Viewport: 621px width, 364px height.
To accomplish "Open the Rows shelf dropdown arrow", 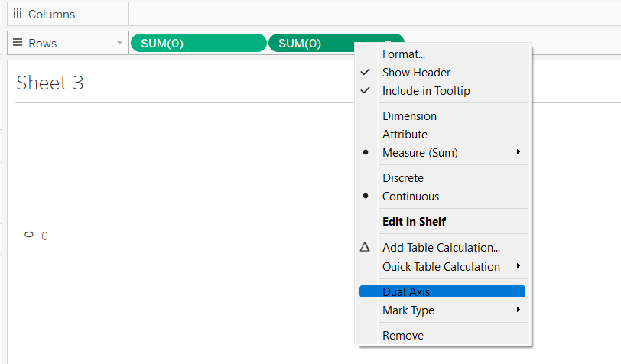I will click(119, 44).
